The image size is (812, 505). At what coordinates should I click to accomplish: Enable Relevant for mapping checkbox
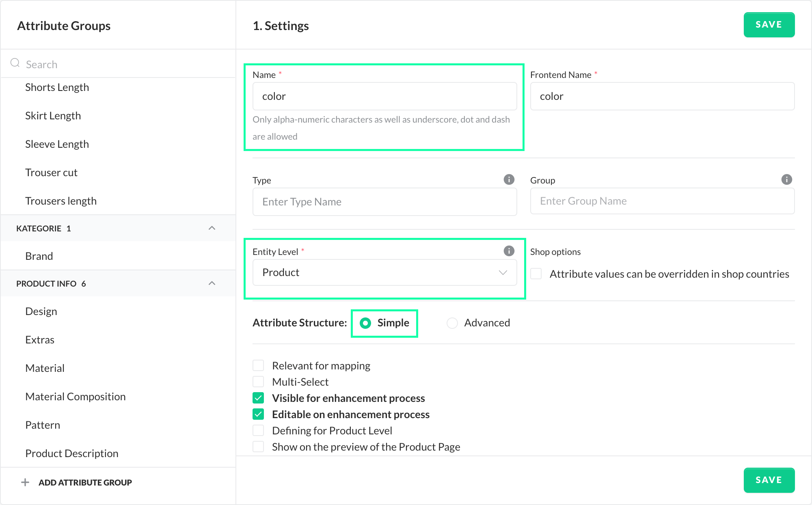coord(258,365)
